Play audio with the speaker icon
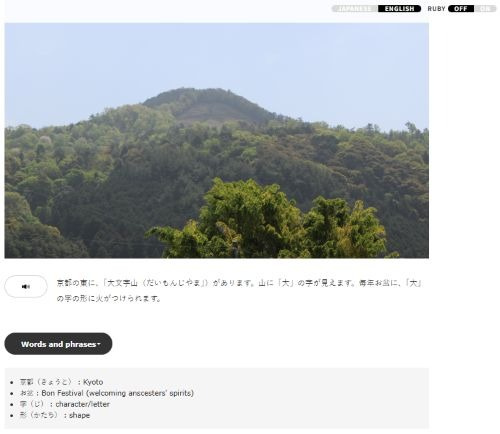The image size is (500, 434). (26, 286)
